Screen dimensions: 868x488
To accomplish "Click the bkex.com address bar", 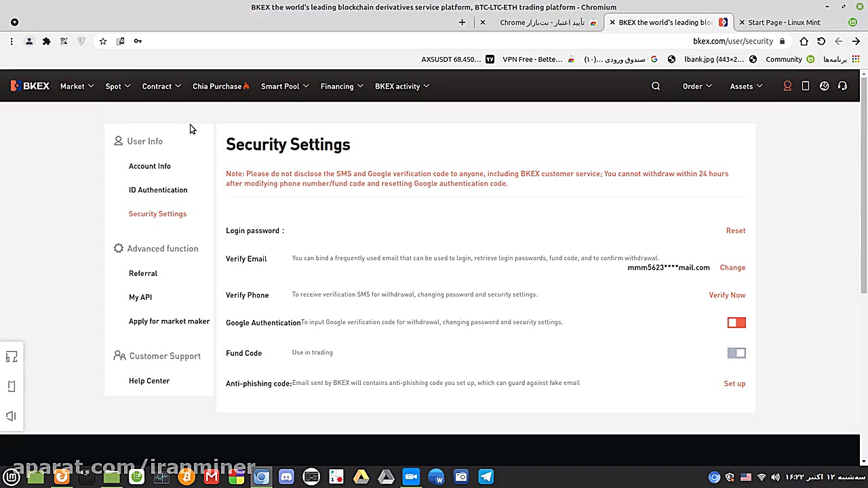I will pos(733,41).
